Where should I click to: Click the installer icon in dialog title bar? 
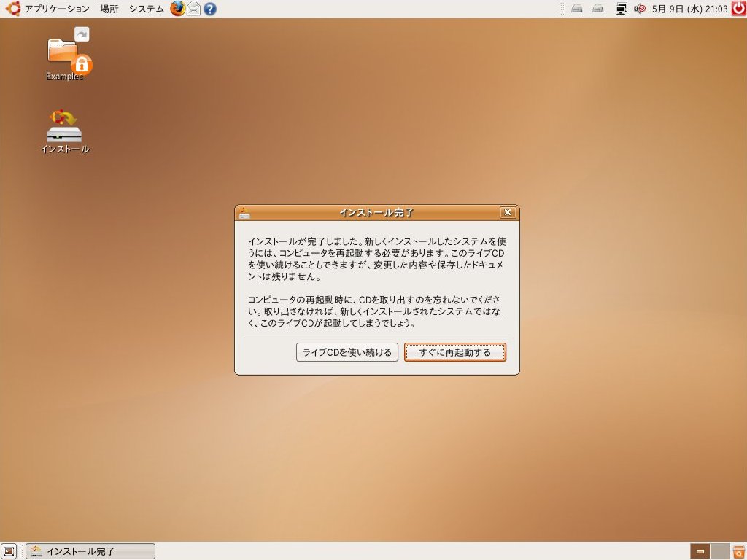pos(244,213)
